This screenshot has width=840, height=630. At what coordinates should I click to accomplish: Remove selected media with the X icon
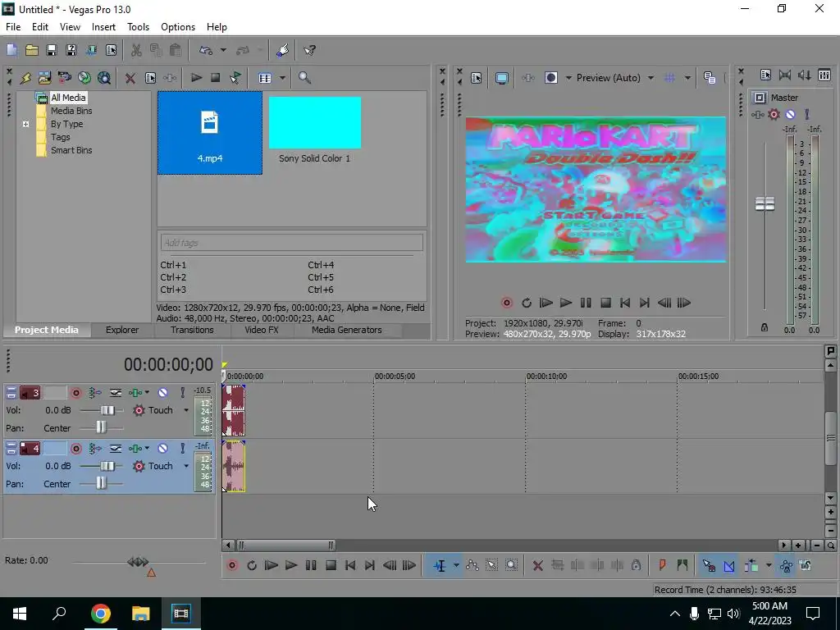point(130,78)
